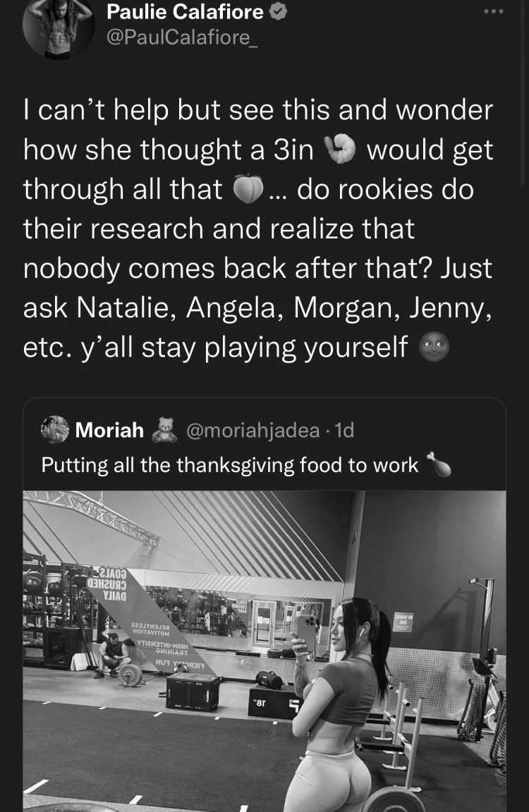Open the @moriahjadea handle
Image resolution: width=529 pixels, height=812 pixels.
(x=253, y=430)
